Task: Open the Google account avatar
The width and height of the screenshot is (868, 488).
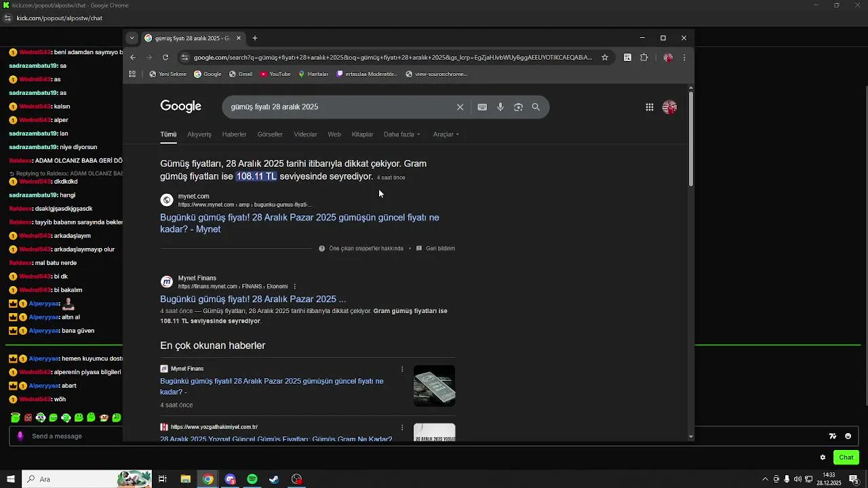Action: point(669,107)
